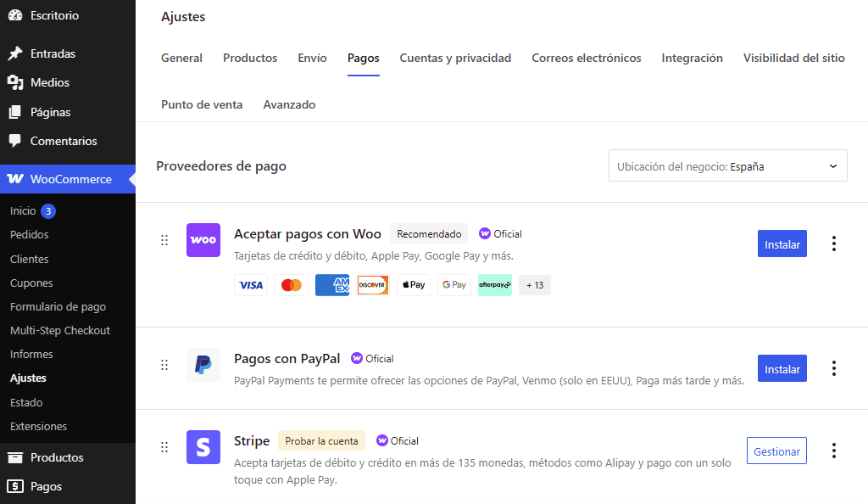Click the Aceptar pagos con Woo title
The image size is (868, 504).
308,234
